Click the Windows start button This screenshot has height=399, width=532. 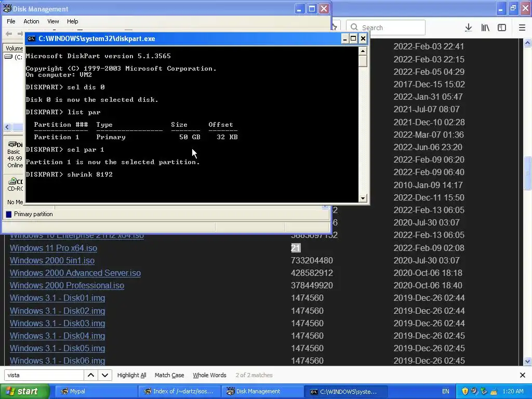(24, 392)
